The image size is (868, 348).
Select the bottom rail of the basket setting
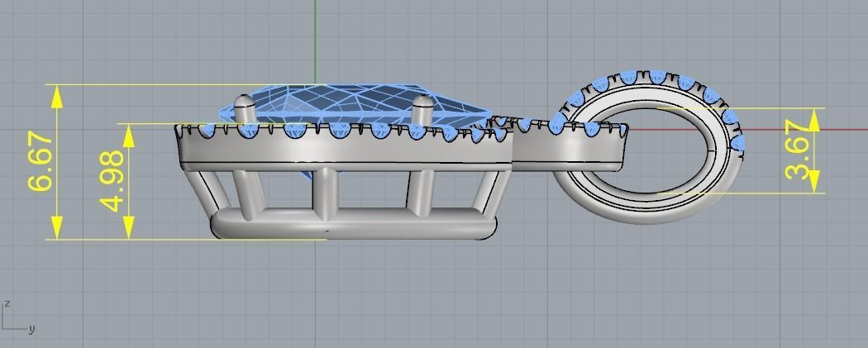tap(354, 223)
